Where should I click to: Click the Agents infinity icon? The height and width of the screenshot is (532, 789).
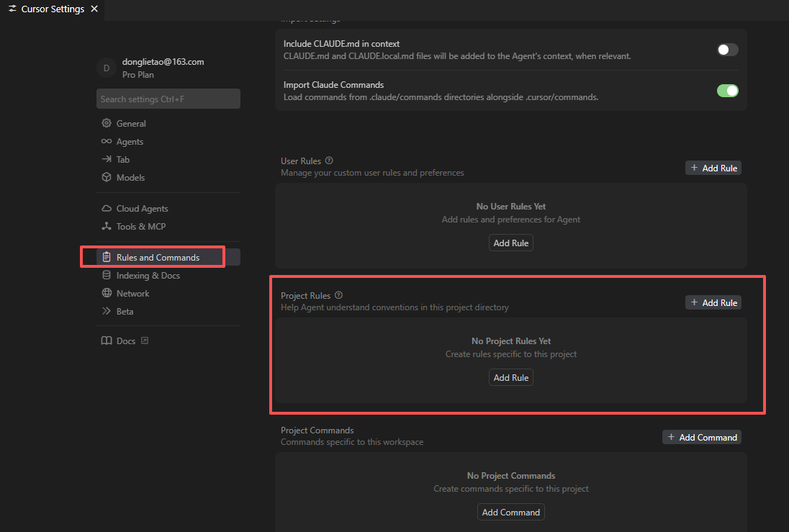click(x=107, y=142)
